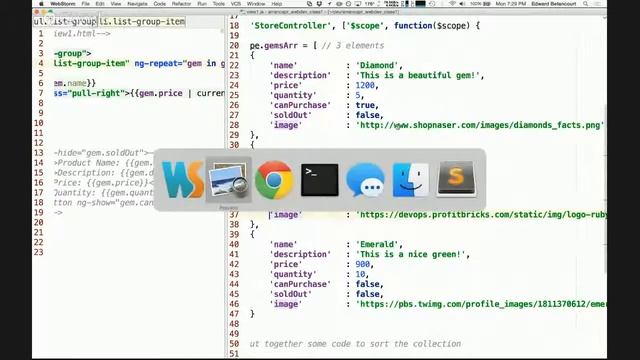The width and height of the screenshot is (640, 360).
Task: Click 'pull-right' class string
Action: (x=97, y=93)
